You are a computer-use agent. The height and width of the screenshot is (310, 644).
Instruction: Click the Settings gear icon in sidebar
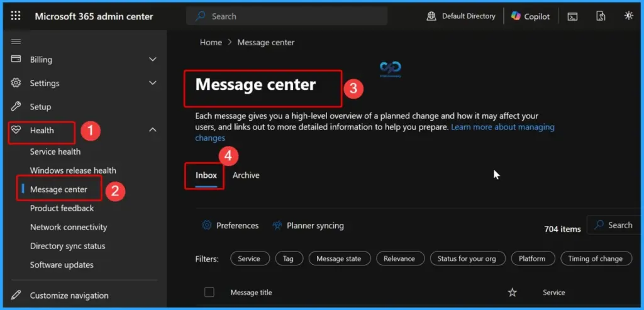[16, 83]
